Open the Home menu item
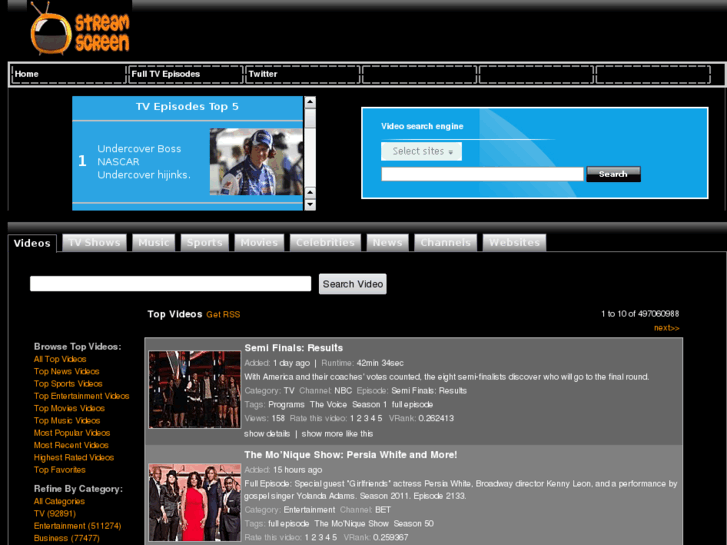This screenshot has width=727, height=545. coord(69,74)
